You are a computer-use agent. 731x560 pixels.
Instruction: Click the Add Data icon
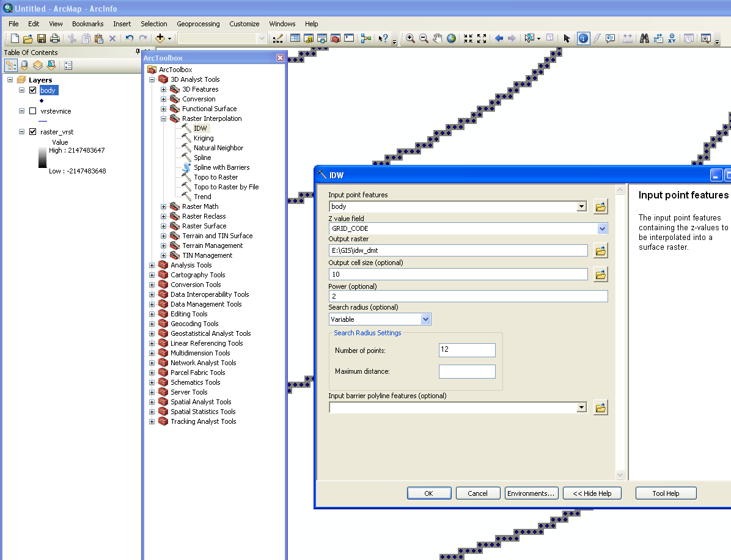(160, 38)
